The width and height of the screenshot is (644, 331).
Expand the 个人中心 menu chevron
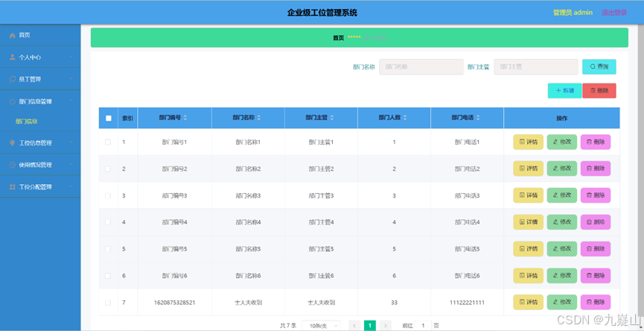71,57
